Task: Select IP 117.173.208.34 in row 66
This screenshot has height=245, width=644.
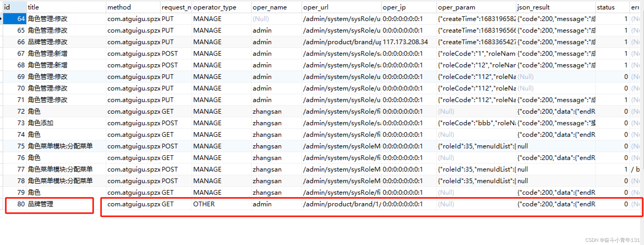Action: [x=409, y=42]
